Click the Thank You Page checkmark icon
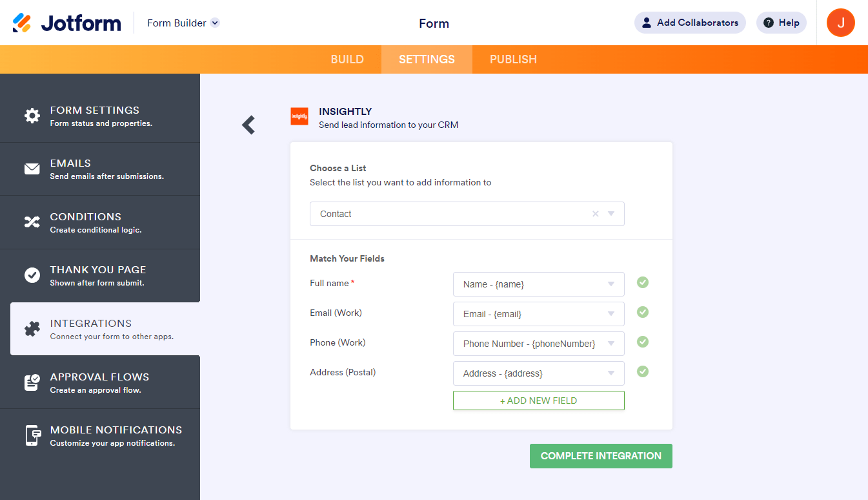This screenshot has height=500, width=868. (32, 275)
